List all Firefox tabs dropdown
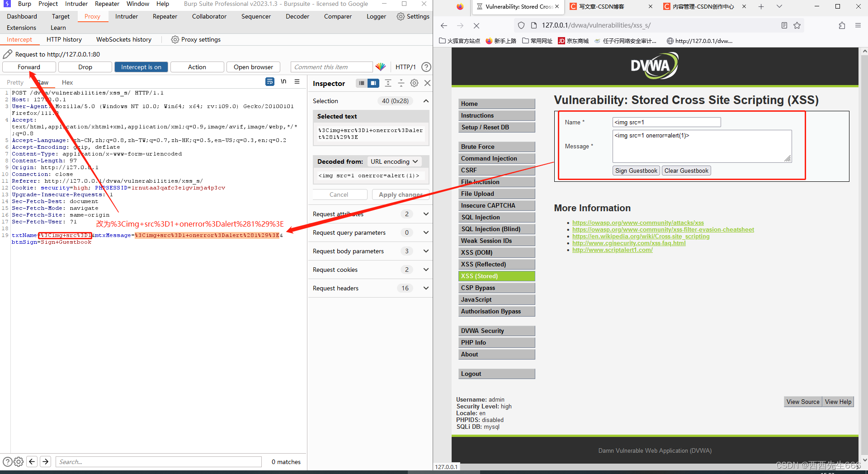 (x=779, y=6)
